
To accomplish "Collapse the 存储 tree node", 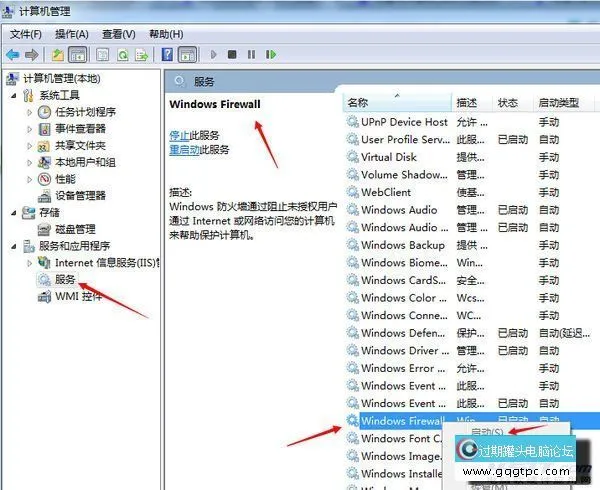I will pos(14,213).
